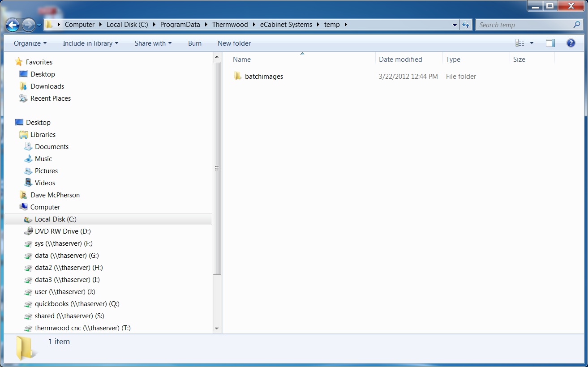Open the view options dropdown arrow
588x367 pixels.
532,43
